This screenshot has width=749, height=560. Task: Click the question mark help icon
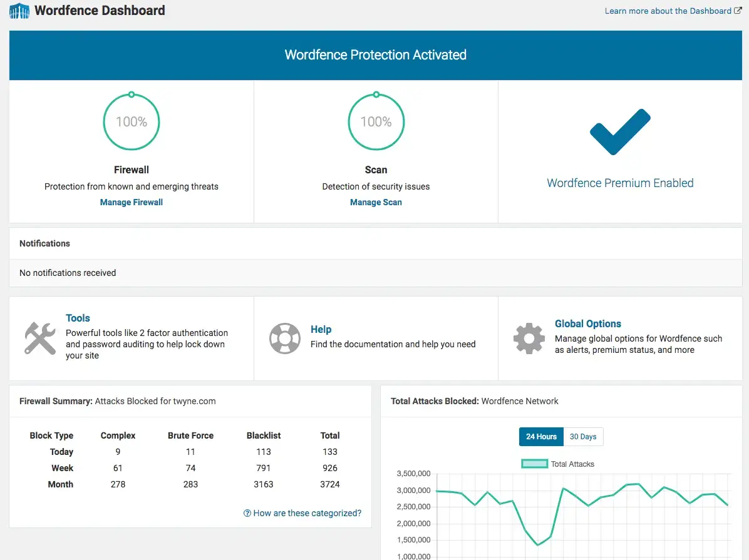click(x=247, y=513)
